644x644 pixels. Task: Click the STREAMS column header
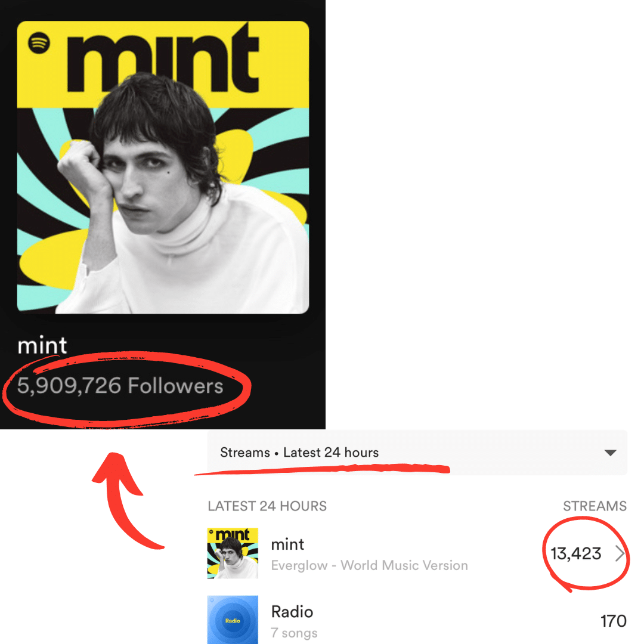(595, 506)
